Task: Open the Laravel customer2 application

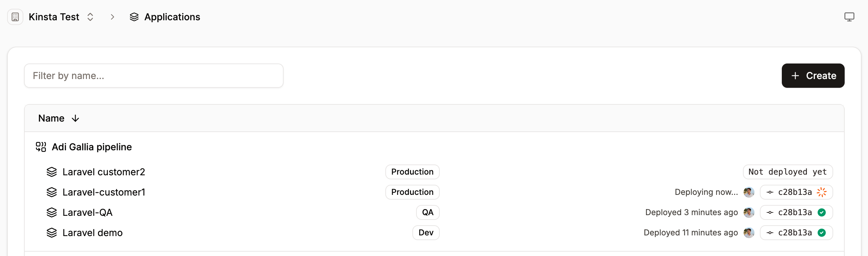Action: coord(104,172)
